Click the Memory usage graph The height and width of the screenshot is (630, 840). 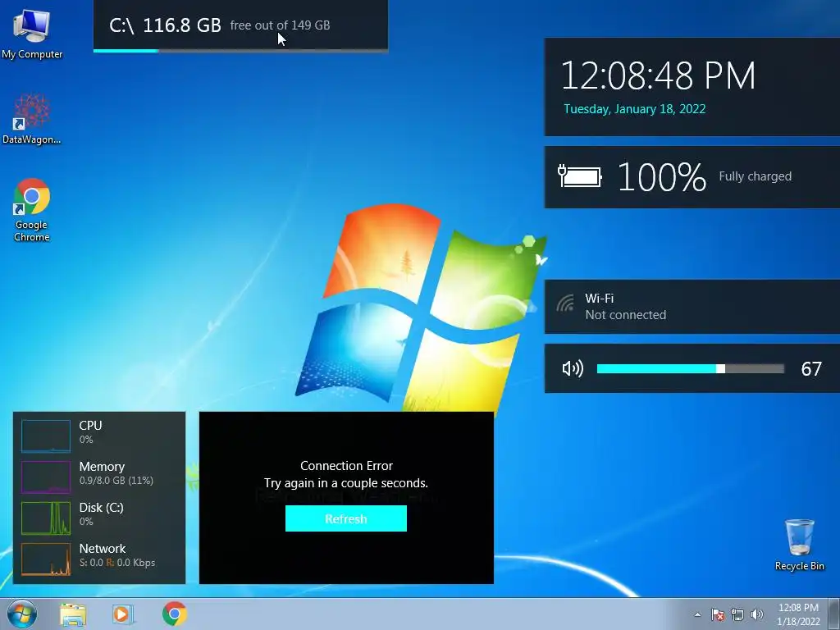(x=46, y=477)
